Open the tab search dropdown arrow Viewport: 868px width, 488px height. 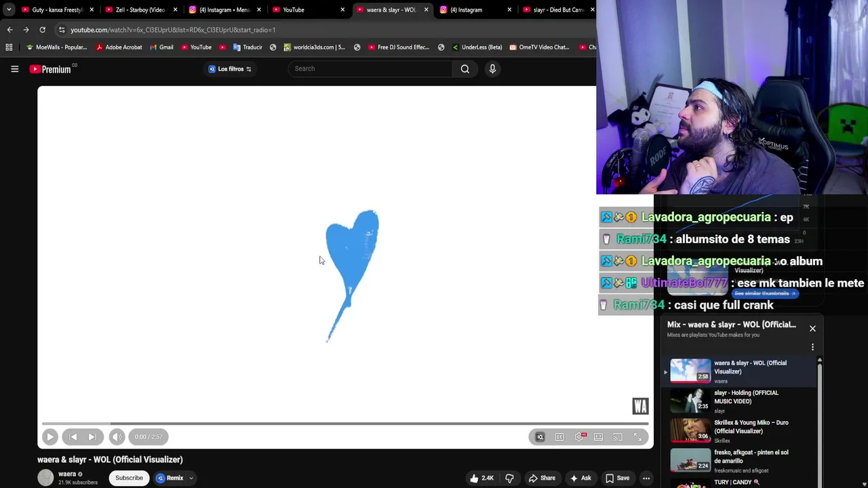coord(8,9)
